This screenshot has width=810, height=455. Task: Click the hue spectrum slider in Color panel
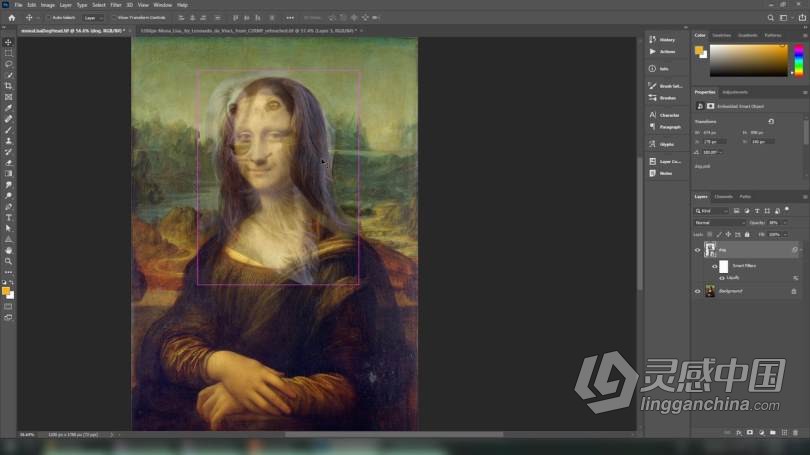(799, 60)
